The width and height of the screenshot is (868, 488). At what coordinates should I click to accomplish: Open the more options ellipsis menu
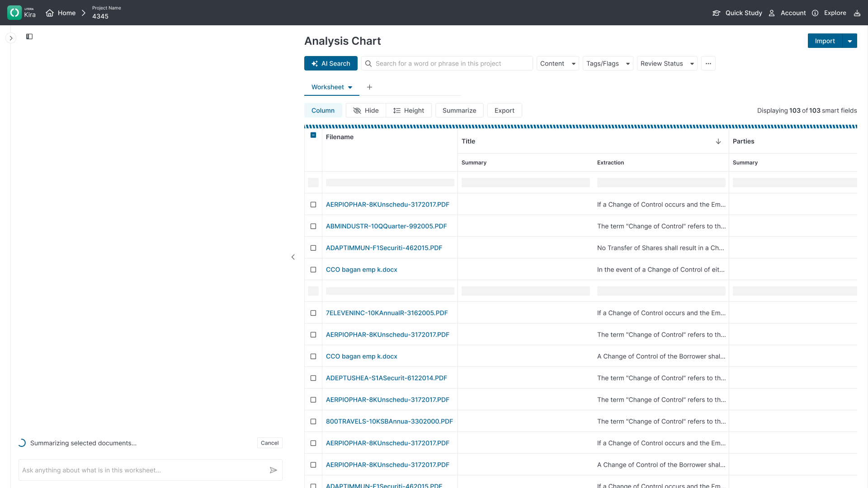click(708, 63)
